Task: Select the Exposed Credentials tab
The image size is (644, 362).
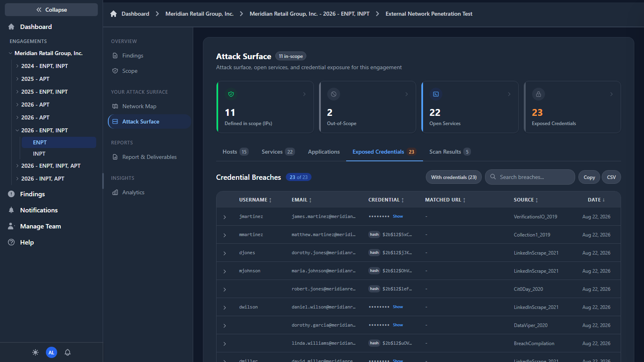Action: [x=384, y=152]
